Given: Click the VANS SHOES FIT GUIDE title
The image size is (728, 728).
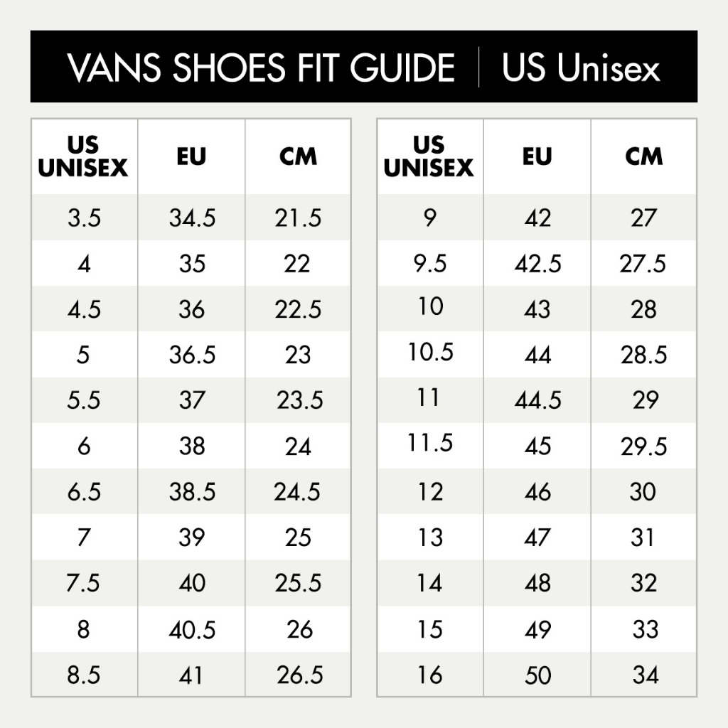Looking at the screenshot, I should (260, 68).
